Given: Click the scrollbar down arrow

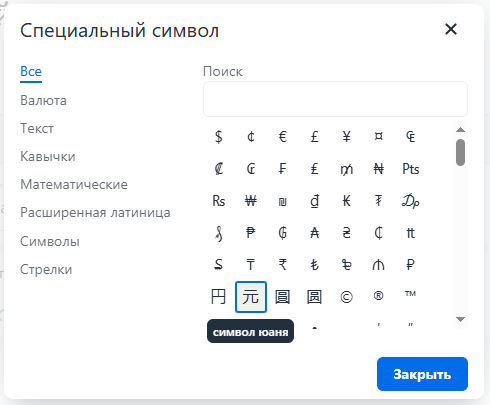Looking at the screenshot, I should (x=460, y=319).
